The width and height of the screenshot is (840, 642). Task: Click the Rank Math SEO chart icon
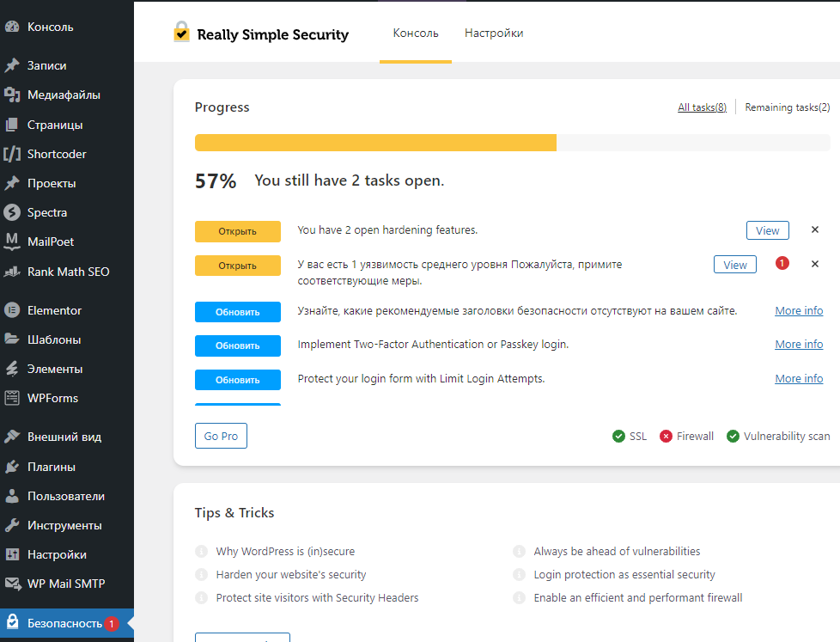pyautogui.click(x=12, y=272)
